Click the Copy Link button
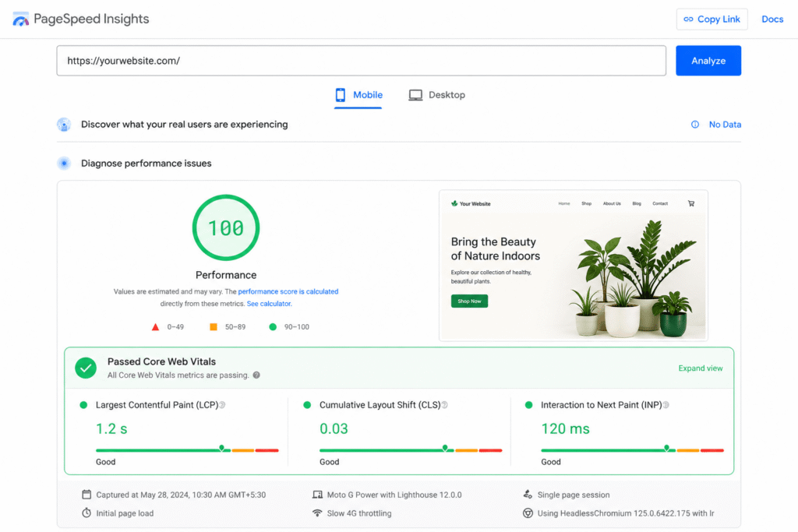This screenshot has height=532, width=798. (711, 19)
